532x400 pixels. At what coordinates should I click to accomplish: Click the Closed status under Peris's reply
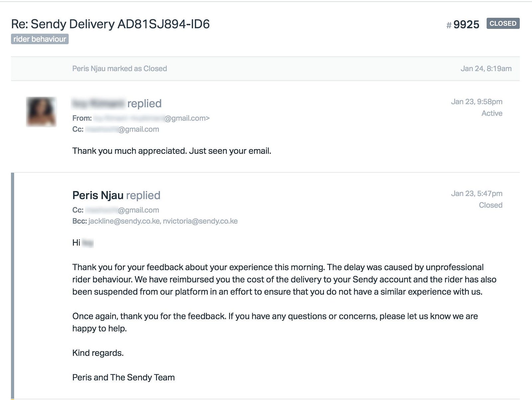click(x=490, y=205)
